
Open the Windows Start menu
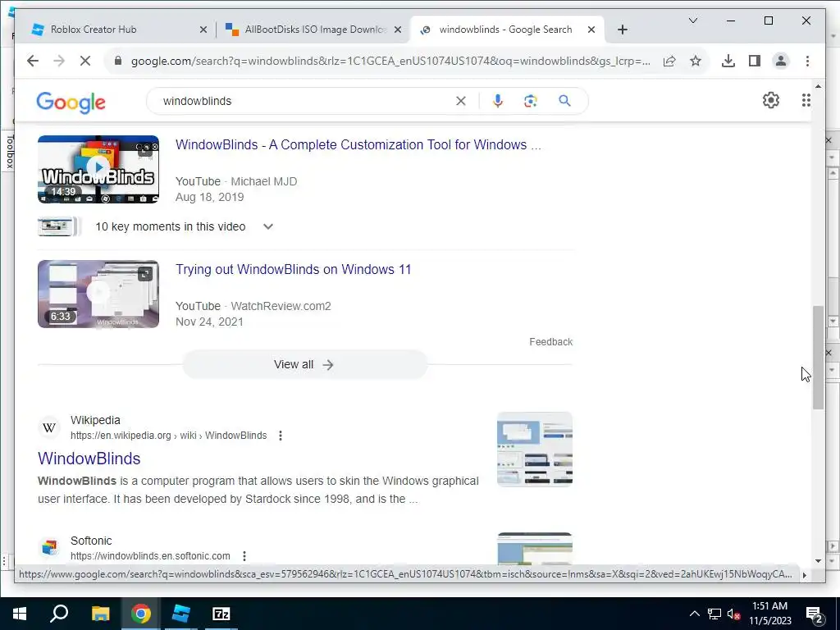pyautogui.click(x=20, y=614)
